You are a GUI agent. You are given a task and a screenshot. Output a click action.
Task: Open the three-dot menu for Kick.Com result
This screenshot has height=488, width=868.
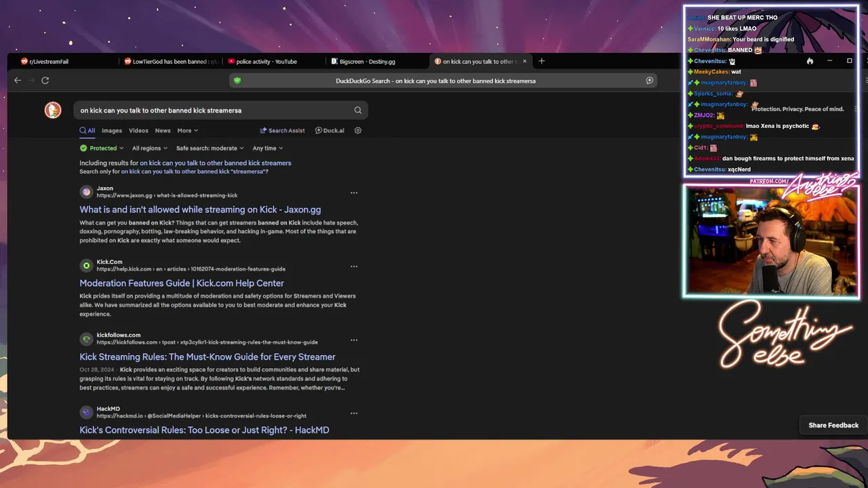[x=354, y=266]
